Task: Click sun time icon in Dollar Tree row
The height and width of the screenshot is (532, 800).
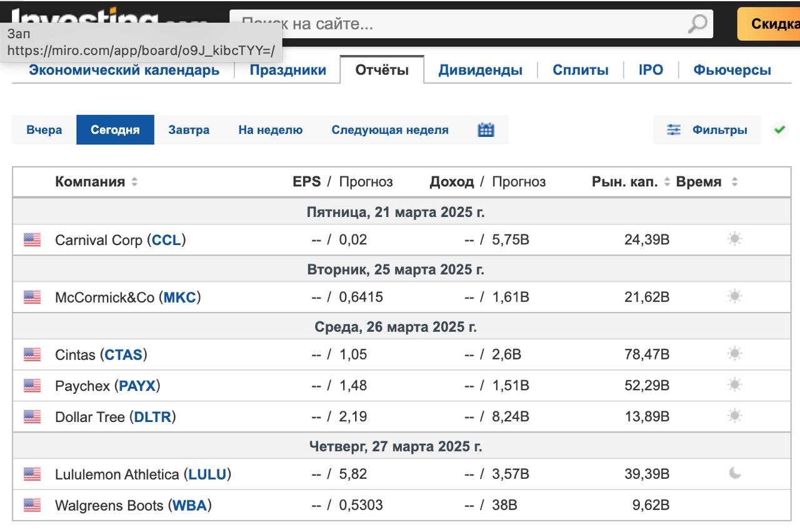Action: tap(735, 416)
